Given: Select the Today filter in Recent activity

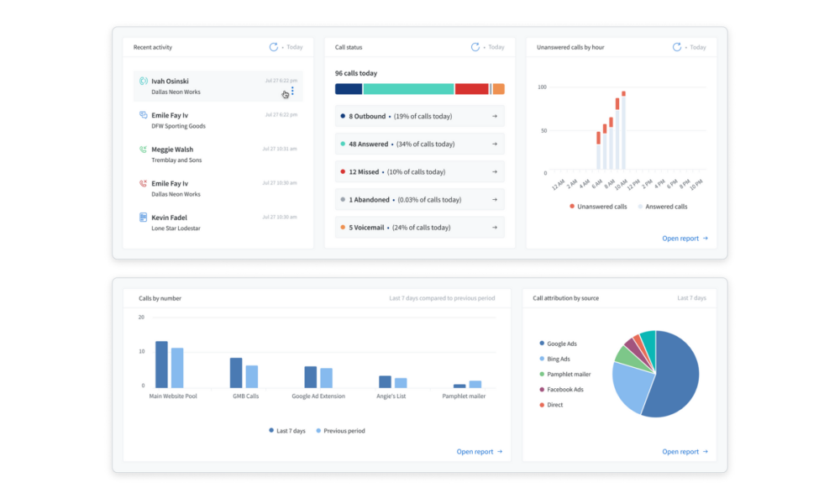Looking at the screenshot, I should 295,47.
